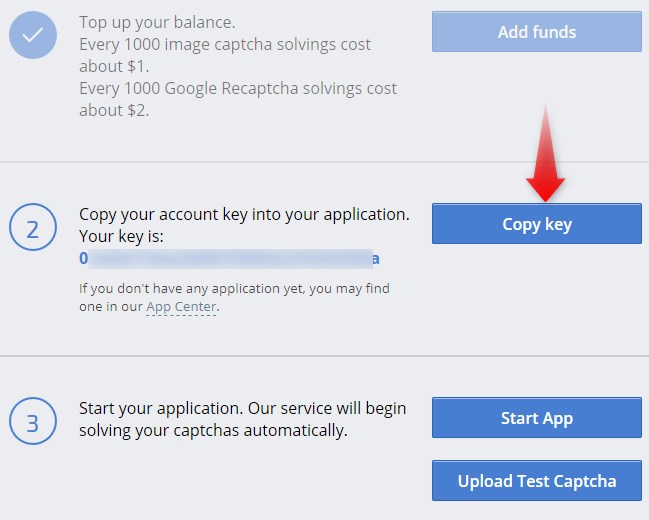Viewport: 649px width, 520px height.
Task: Click the trailing "a" of the account key
Action: click(375, 259)
